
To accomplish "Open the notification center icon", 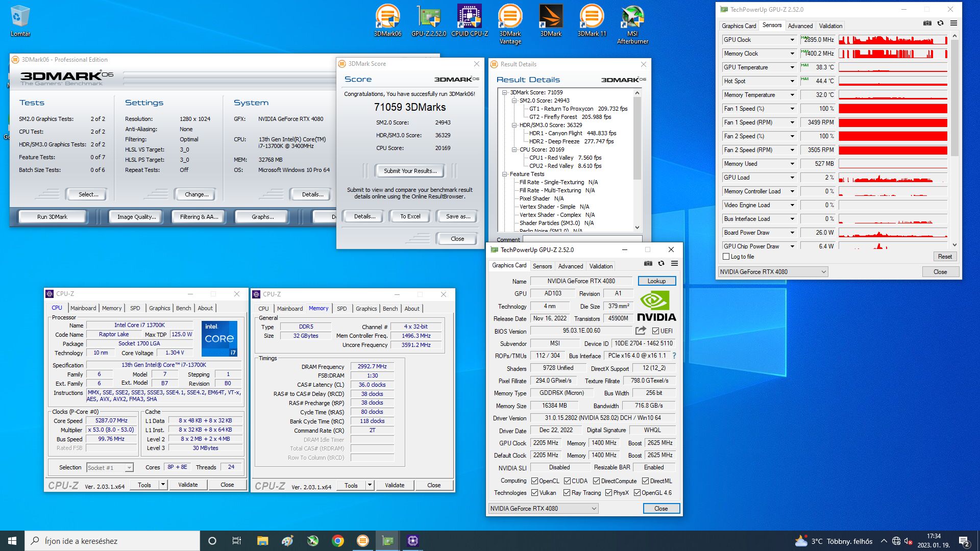I will [964, 541].
